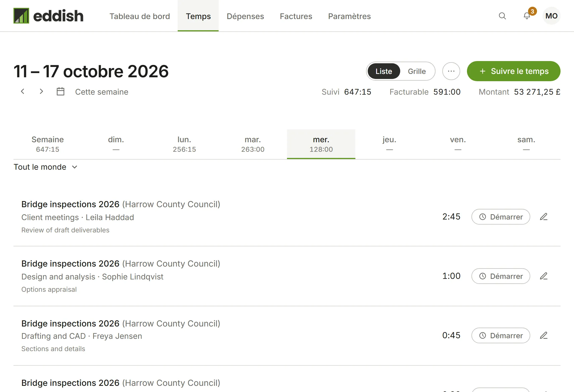
Task: Switch to Liste view
Action: coord(384,71)
